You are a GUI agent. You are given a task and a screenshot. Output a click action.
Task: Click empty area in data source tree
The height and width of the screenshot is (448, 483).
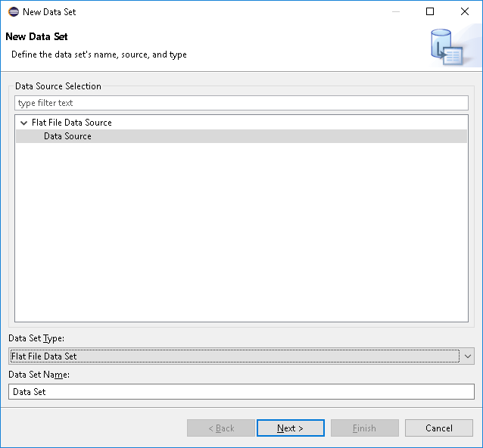coord(241,231)
